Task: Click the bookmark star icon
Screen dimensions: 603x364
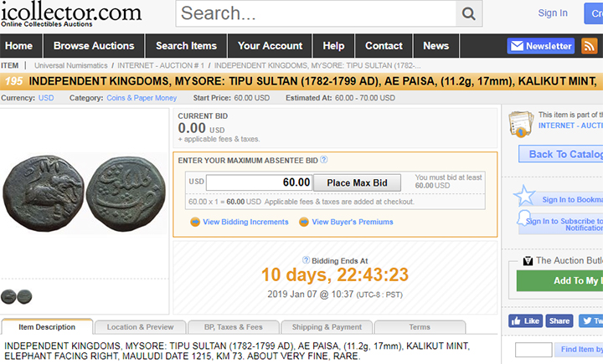Action: point(524,195)
